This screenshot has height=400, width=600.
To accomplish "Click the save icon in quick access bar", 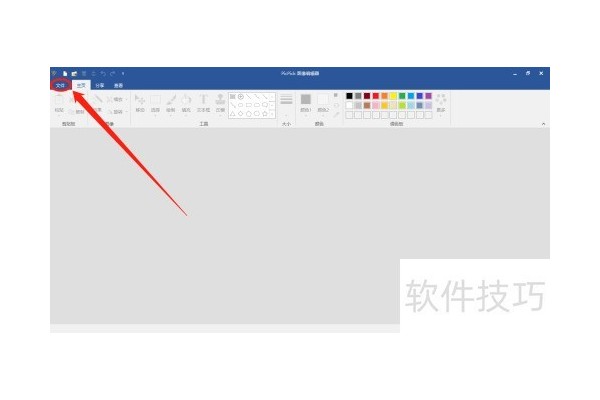I will point(84,73).
